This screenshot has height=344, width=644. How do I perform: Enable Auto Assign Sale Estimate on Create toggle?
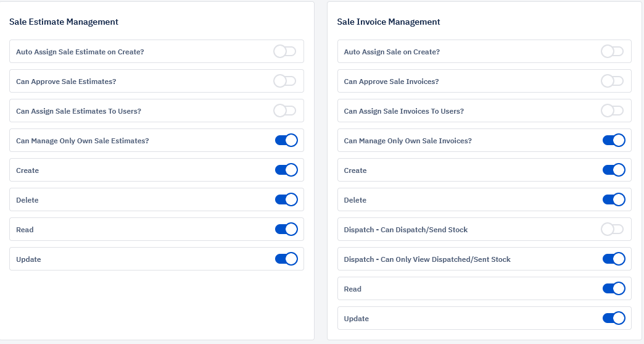coord(284,51)
